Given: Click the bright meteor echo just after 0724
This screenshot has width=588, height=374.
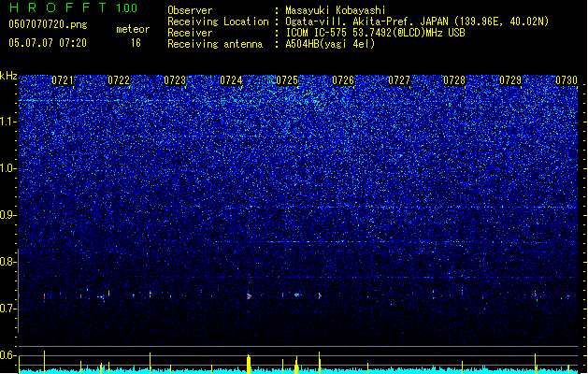Looking at the screenshot, I should pos(249,296).
